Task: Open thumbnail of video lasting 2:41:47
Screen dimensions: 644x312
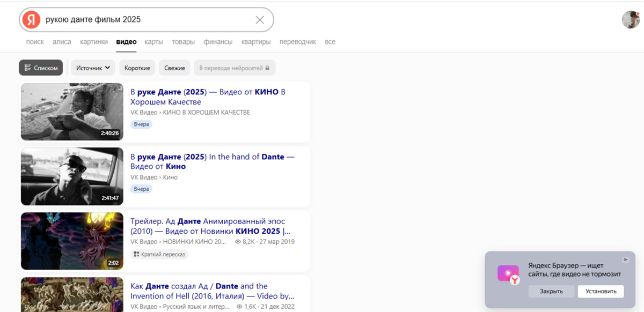Action: click(72, 176)
